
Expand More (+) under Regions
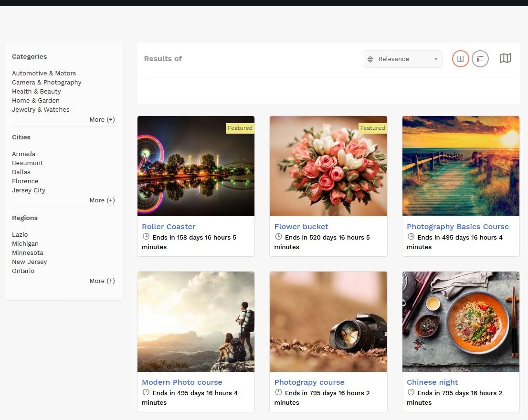click(x=102, y=281)
